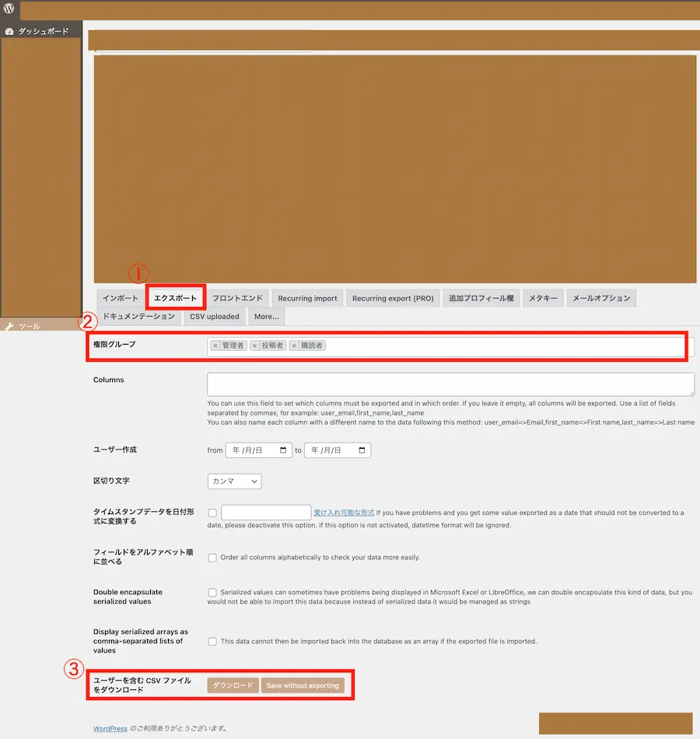This screenshot has height=739, width=700.
Task: Open the More... tab menu
Action: (266, 317)
